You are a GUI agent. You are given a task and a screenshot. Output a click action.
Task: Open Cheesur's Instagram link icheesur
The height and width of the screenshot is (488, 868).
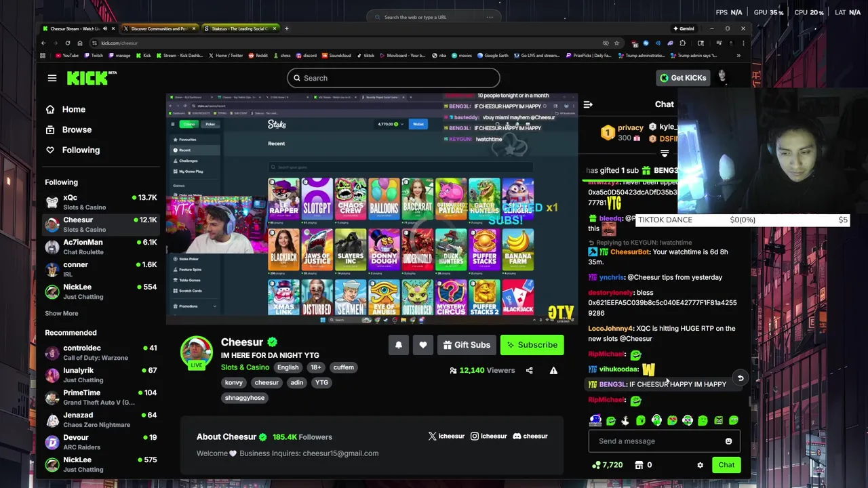click(x=488, y=436)
